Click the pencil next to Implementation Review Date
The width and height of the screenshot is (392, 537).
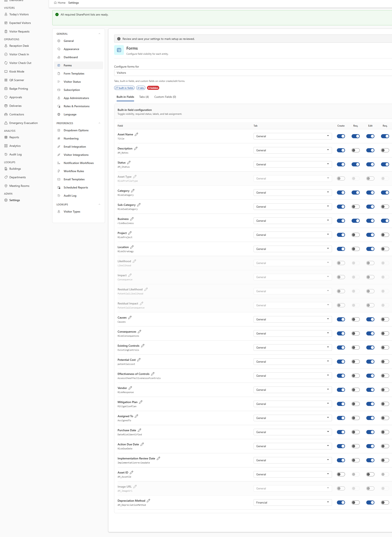(158, 458)
